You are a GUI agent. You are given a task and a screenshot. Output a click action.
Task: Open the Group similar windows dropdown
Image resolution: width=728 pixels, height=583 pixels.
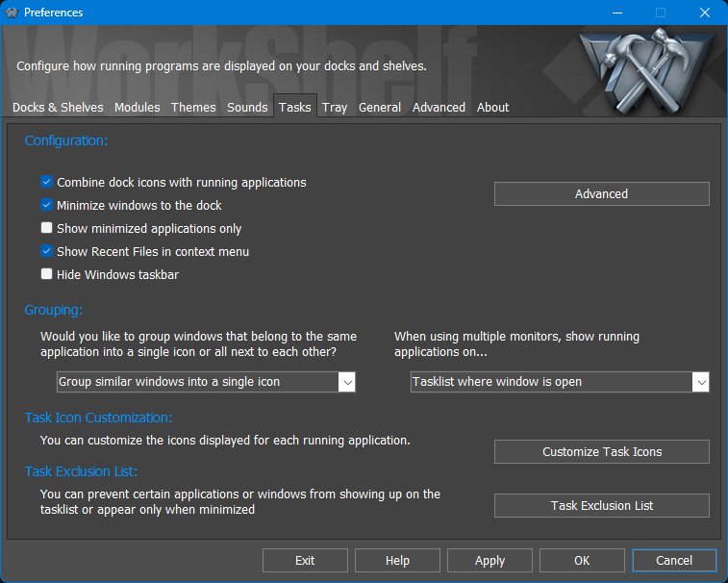206,382
